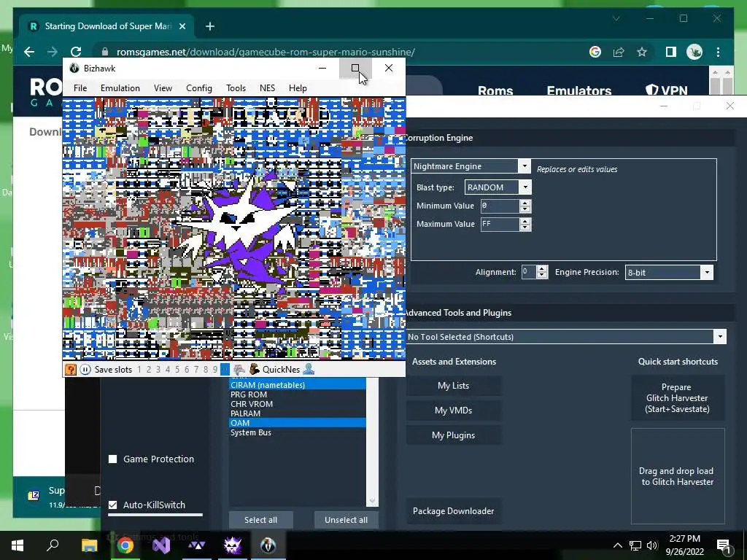Image resolution: width=747 pixels, height=560 pixels.
Task: Click the share icon in Chrome address bar
Action: (619, 52)
